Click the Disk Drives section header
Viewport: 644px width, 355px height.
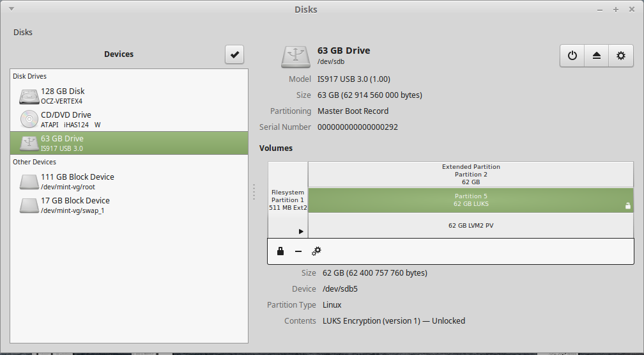click(x=29, y=76)
